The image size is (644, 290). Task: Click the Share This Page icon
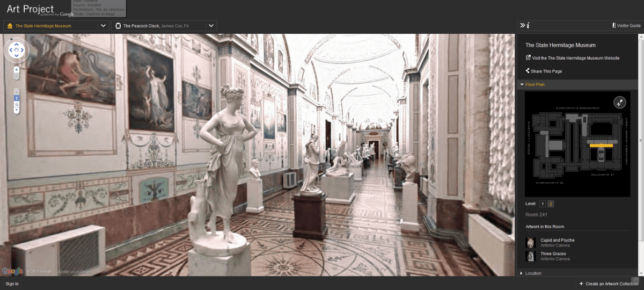click(x=528, y=71)
